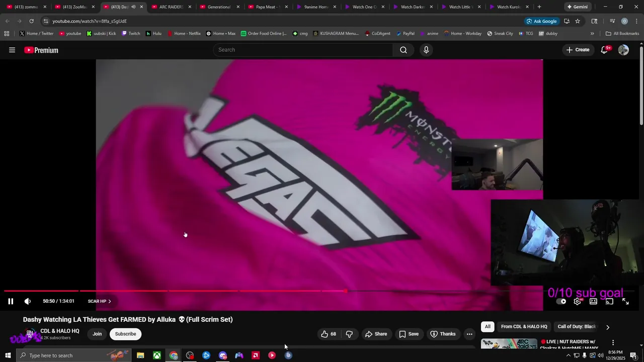Open the ARC Raiders live video thumbnail
Image resolution: width=644 pixels, height=362 pixels.
coord(509,343)
